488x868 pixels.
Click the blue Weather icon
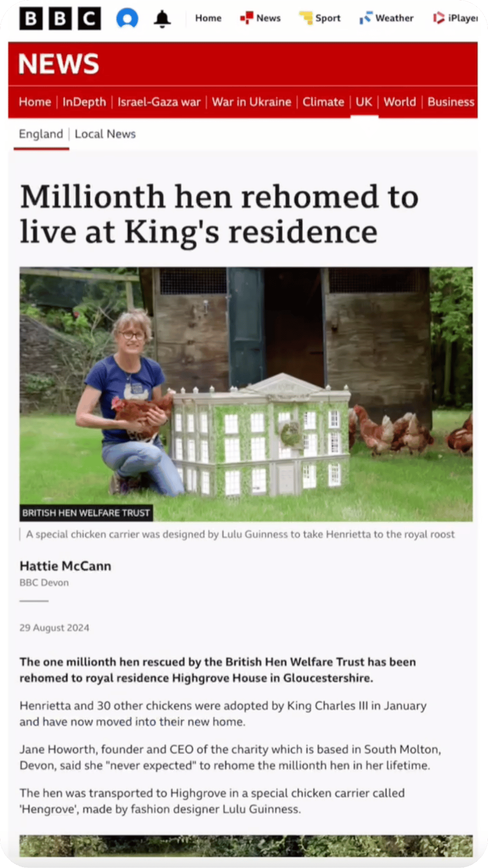click(x=366, y=18)
